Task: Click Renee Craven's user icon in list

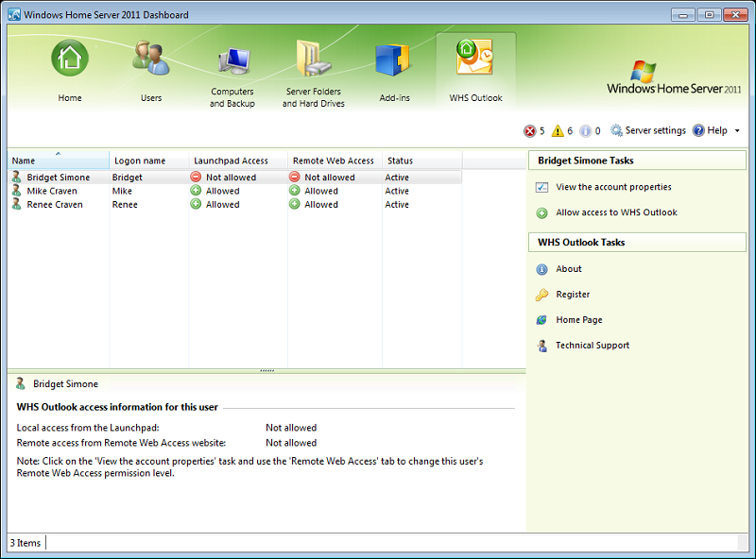Action: (x=17, y=204)
